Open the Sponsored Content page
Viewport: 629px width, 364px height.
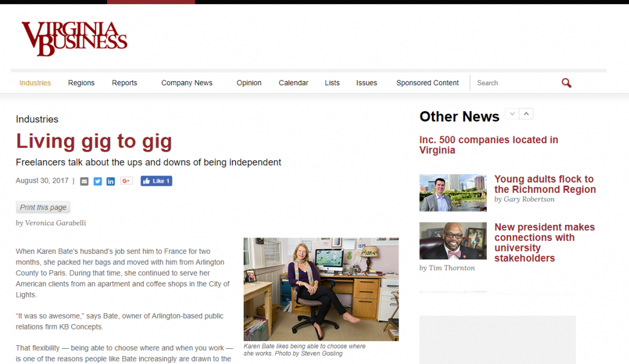[428, 83]
